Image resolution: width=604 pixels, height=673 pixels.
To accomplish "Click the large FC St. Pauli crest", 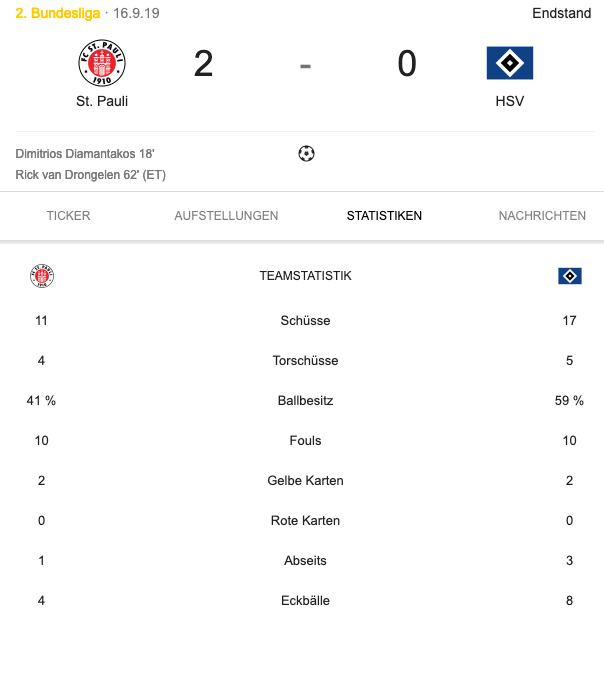I will (x=102, y=63).
